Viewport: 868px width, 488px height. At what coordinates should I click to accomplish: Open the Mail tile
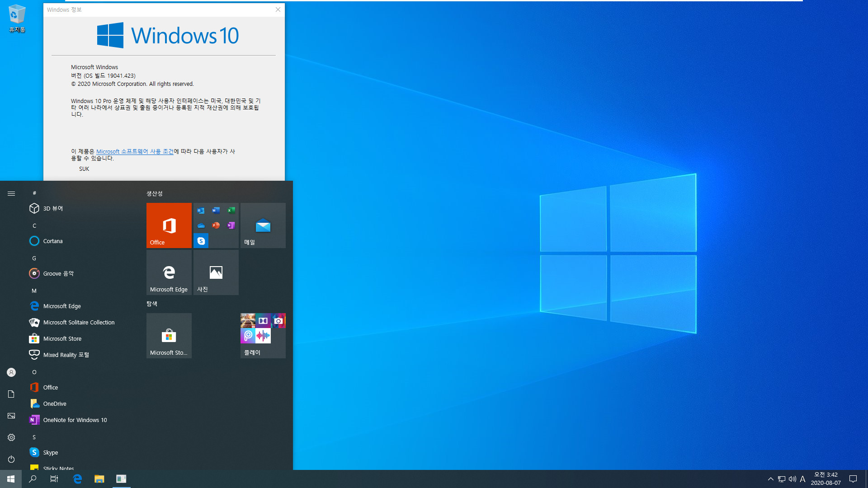pos(263,225)
